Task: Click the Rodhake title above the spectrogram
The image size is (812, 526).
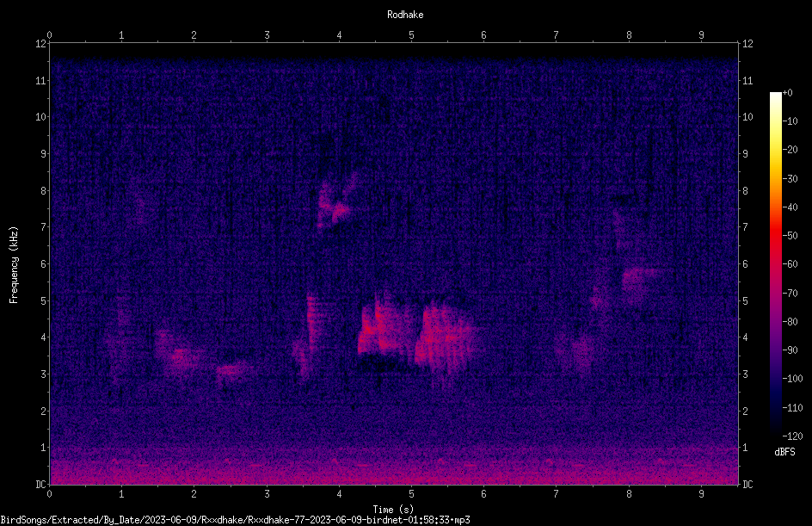Action: point(405,15)
